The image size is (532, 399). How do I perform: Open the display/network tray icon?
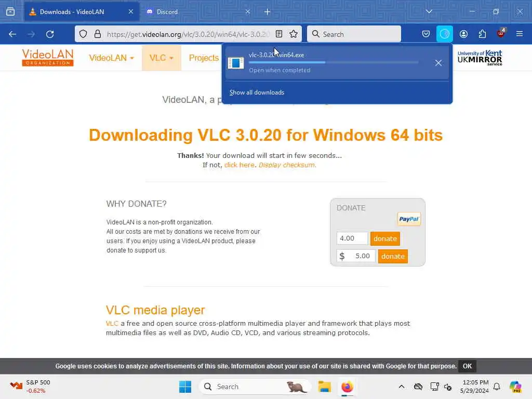coord(434,387)
